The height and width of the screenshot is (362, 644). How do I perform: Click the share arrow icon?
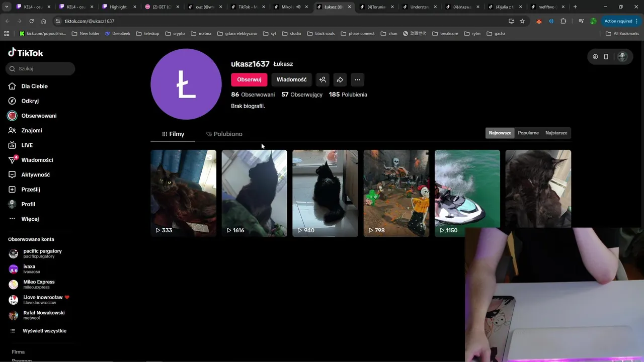[340, 79]
